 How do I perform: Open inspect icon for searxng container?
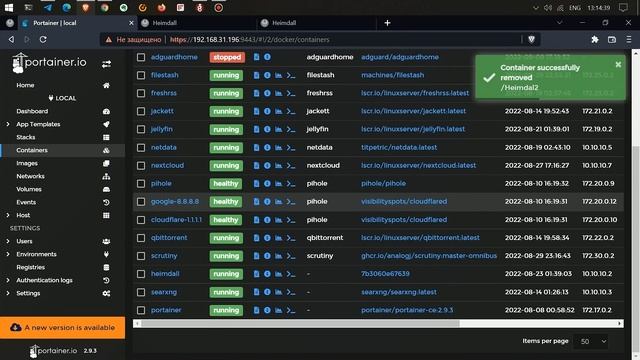pos(267,292)
